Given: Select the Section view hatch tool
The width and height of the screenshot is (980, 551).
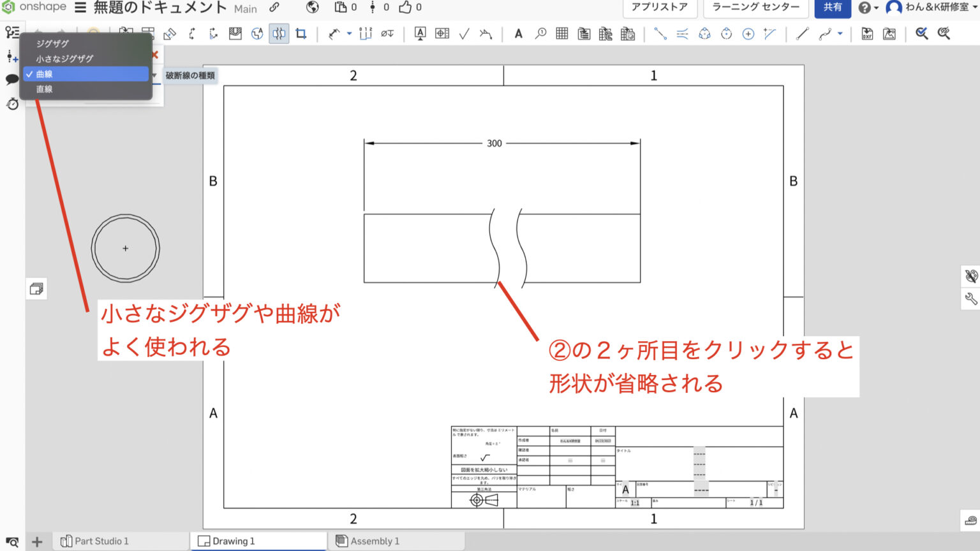Looking at the screenshot, I should 235,34.
